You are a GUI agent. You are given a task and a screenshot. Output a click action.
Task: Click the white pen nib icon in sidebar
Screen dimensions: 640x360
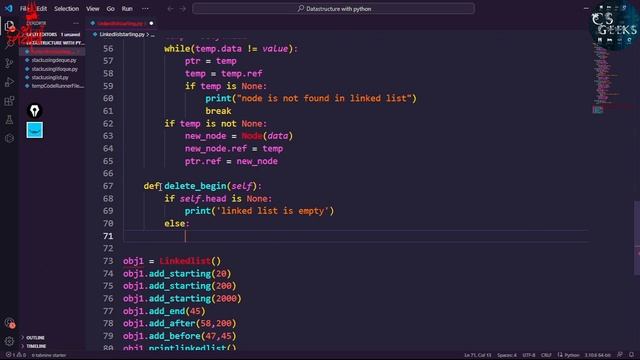pos(35,111)
